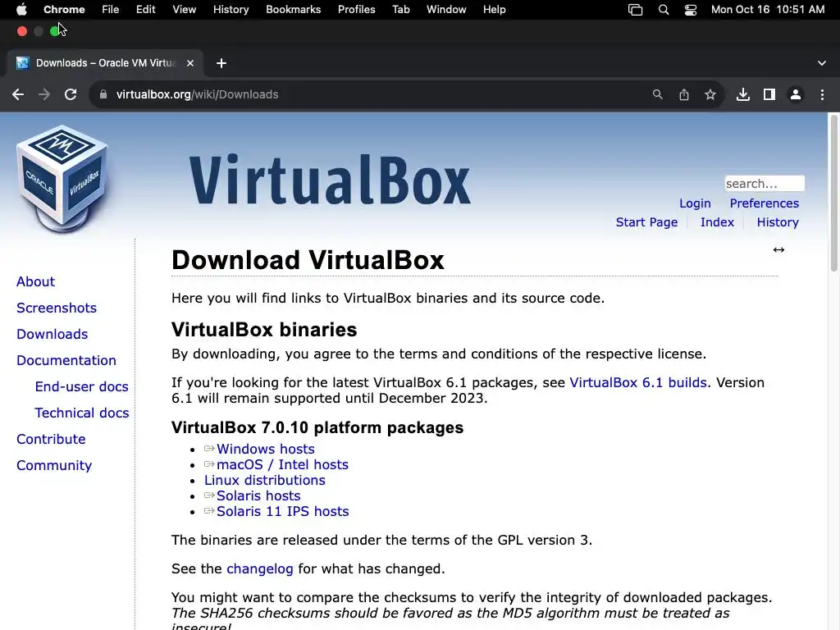This screenshot has height=630, width=840.
Task: Open the Bookmarks menu
Action: pos(293,10)
